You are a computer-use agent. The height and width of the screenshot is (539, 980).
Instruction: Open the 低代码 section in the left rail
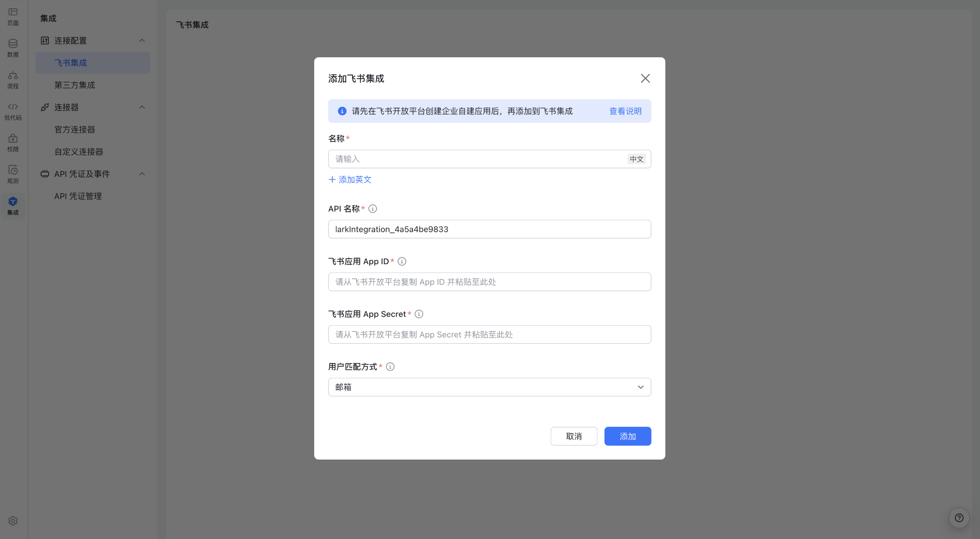(x=13, y=111)
